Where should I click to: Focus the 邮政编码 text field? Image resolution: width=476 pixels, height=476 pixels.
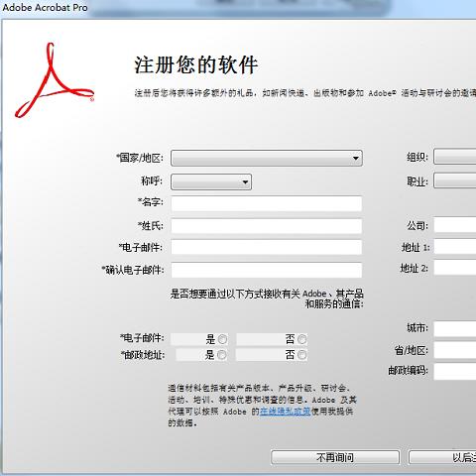(x=455, y=372)
